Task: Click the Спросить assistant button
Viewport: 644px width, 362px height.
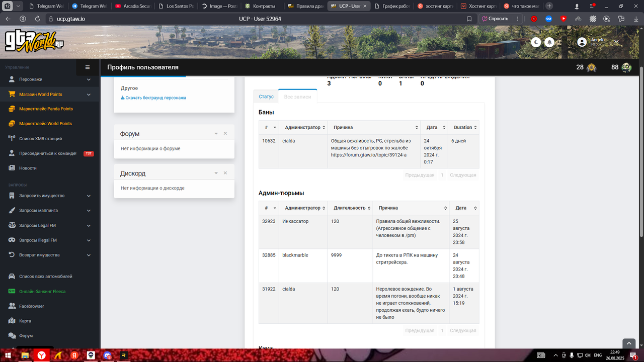Action: (495, 19)
